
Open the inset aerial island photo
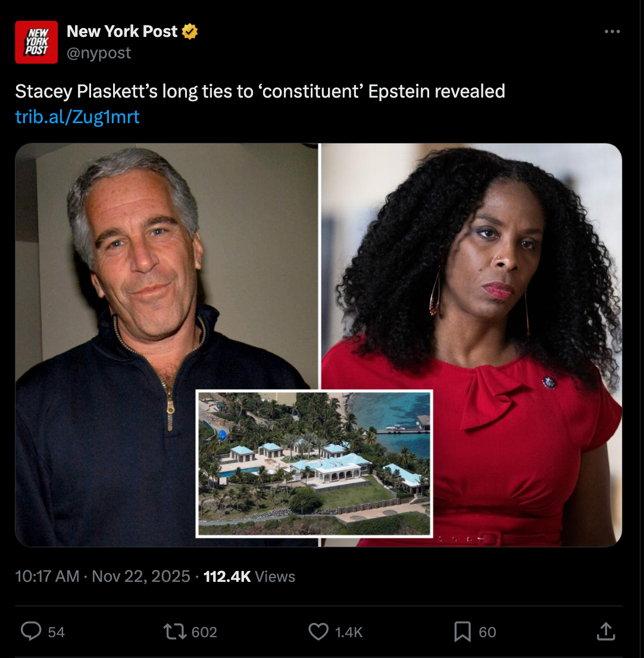(x=314, y=463)
